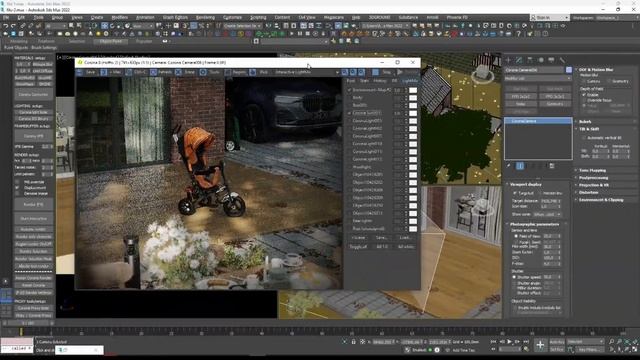Toggle Automatic vertical tilt checkbox
This screenshot has width=640, height=360.
pos(584,138)
